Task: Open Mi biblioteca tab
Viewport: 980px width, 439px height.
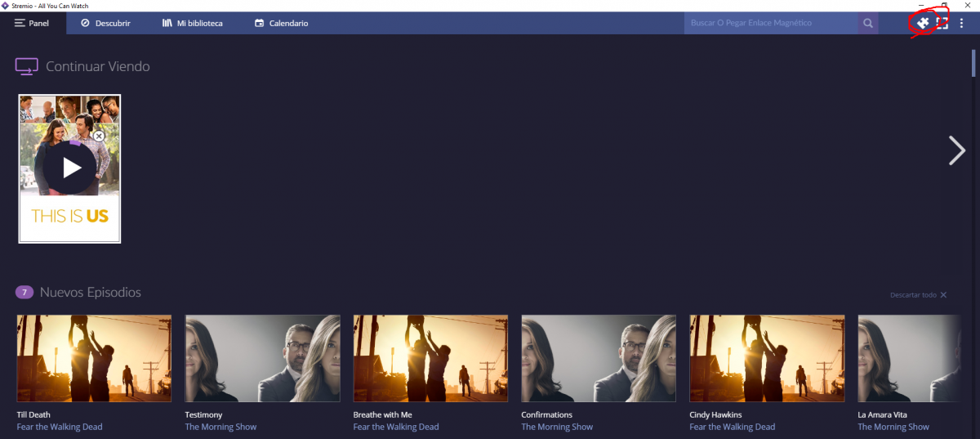Action: click(192, 23)
